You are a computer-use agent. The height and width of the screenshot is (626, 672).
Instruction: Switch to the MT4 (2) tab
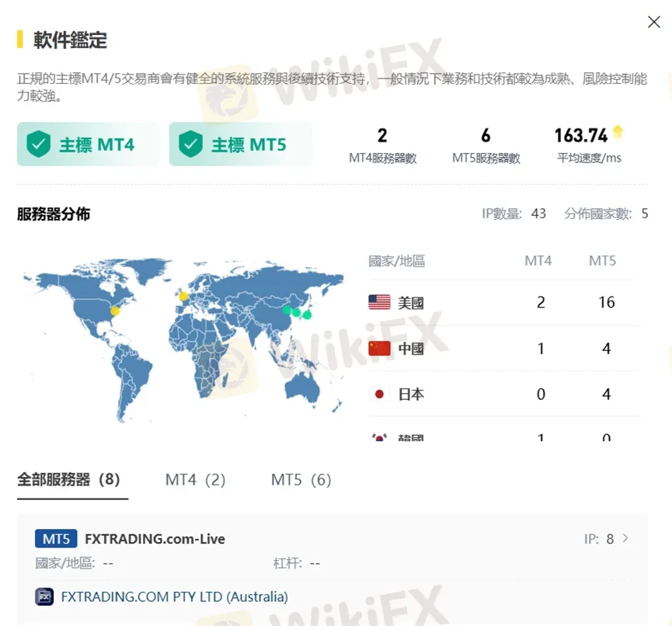tap(196, 480)
